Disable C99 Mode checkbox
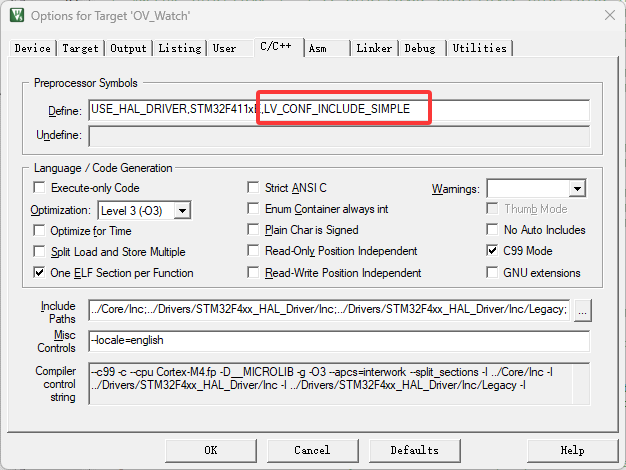The width and height of the screenshot is (626, 470). [x=492, y=251]
